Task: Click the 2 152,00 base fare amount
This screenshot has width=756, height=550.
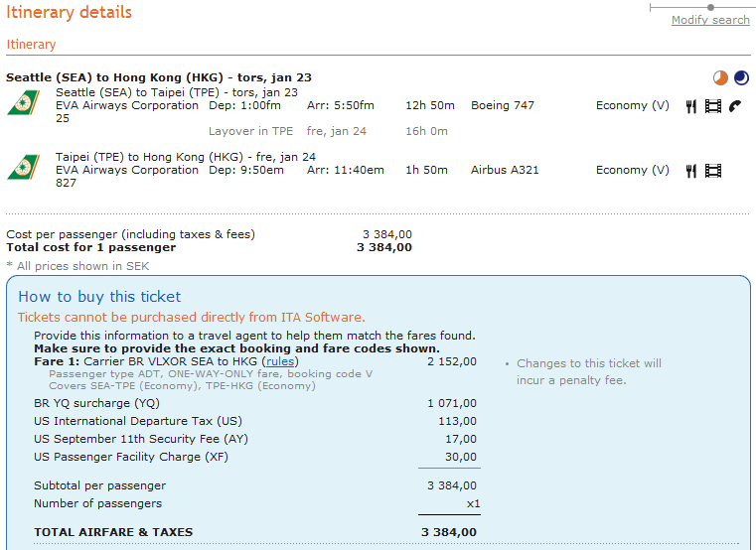Action: 452,361
